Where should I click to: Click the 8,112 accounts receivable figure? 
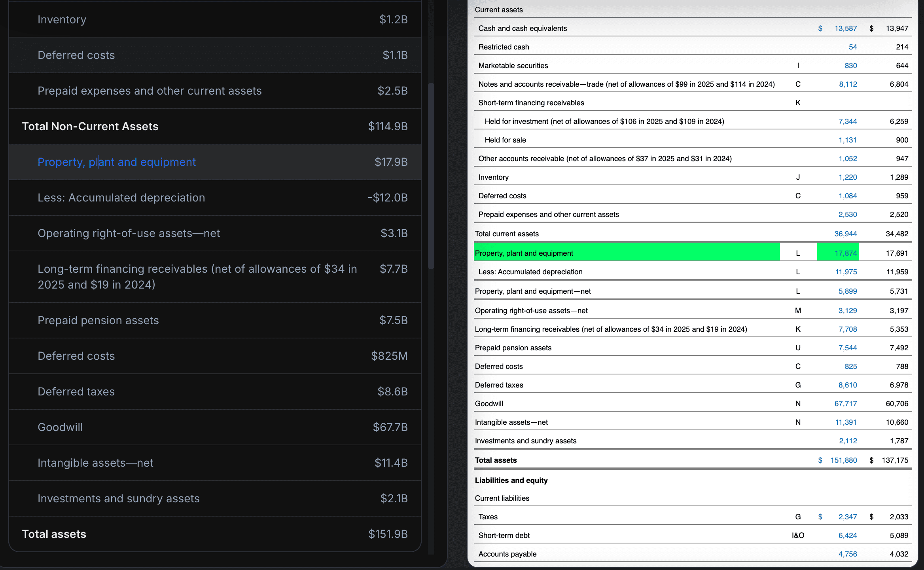point(848,84)
